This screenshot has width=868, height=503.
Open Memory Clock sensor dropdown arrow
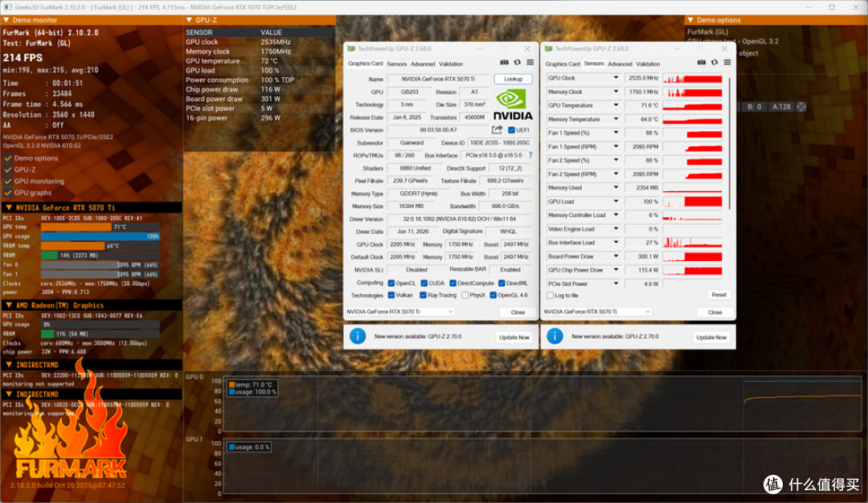click(x=616, y=92)
